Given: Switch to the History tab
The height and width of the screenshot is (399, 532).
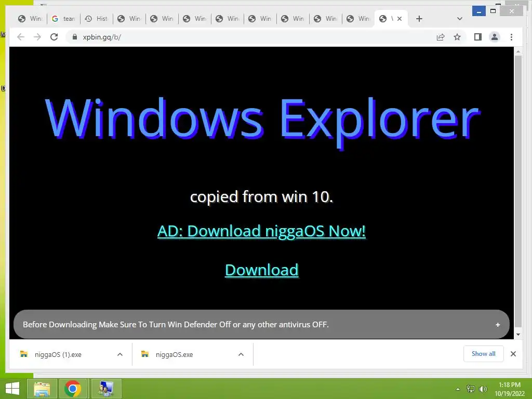Looking at the screenshot, I should coord(96,19).
